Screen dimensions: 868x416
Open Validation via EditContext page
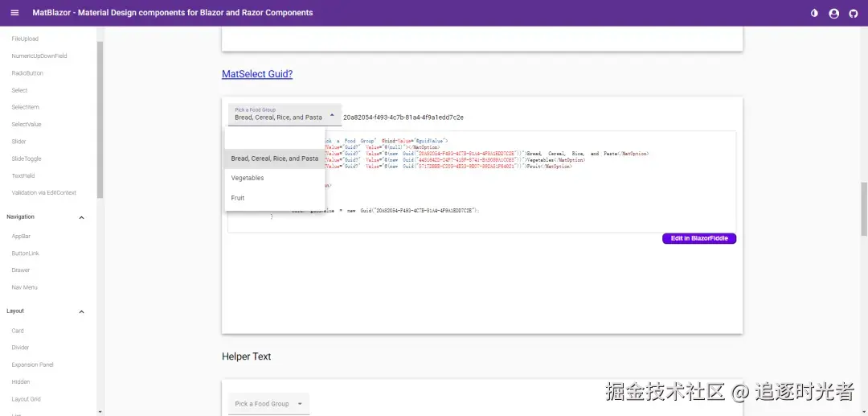[43, 193]
